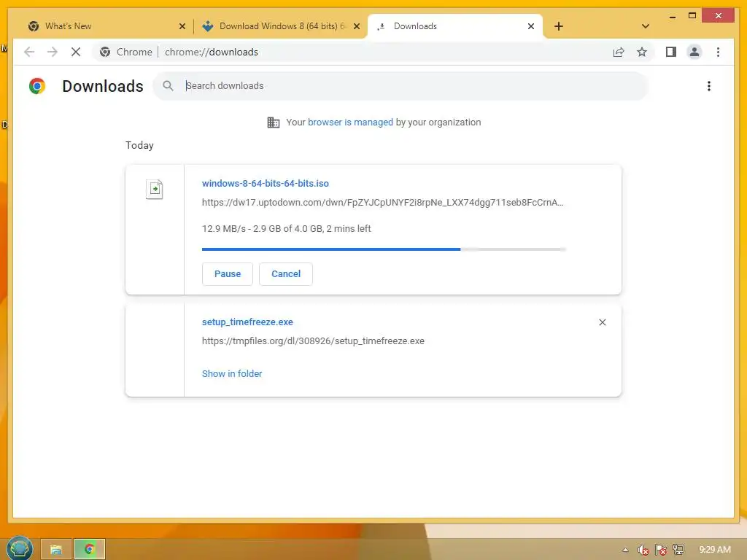
Task: Click the Today date heading
Action: click(139, 145)
